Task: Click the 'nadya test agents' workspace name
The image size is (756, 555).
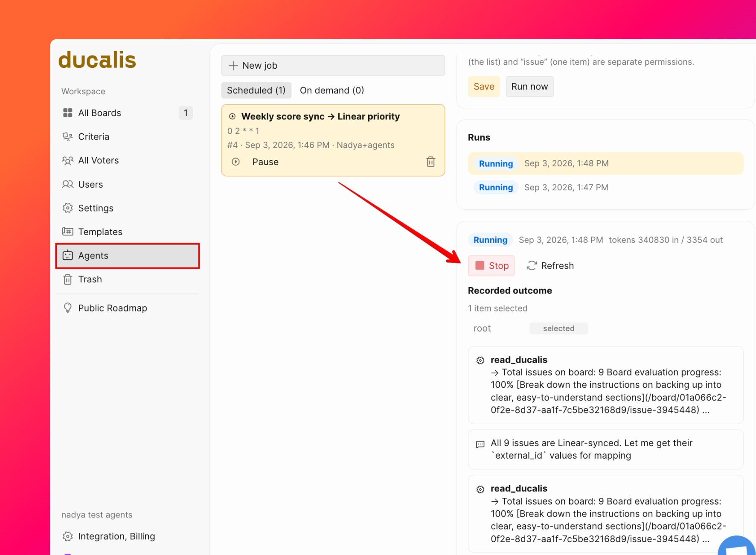Action: (97, 515)
